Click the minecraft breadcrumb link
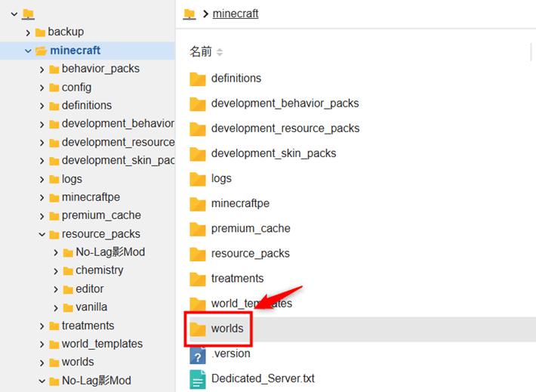Viewport: 536px width, 392px height. coord(236,14)
